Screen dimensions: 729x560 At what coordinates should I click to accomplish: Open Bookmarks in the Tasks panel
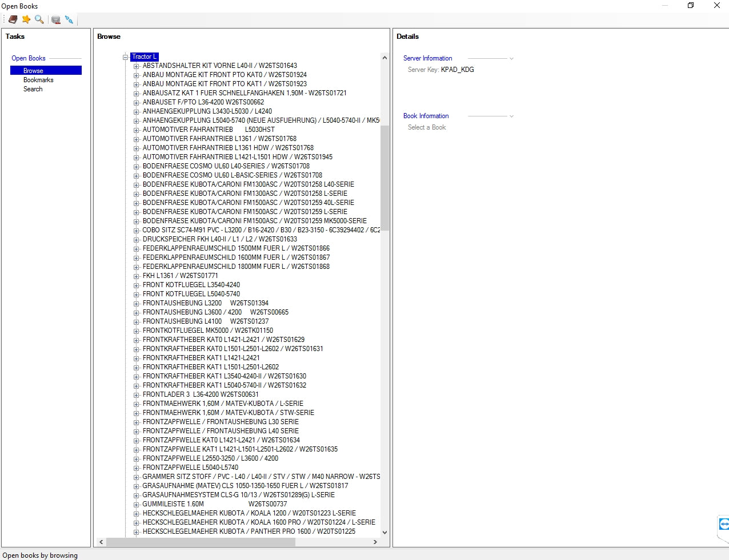point(38,80)
